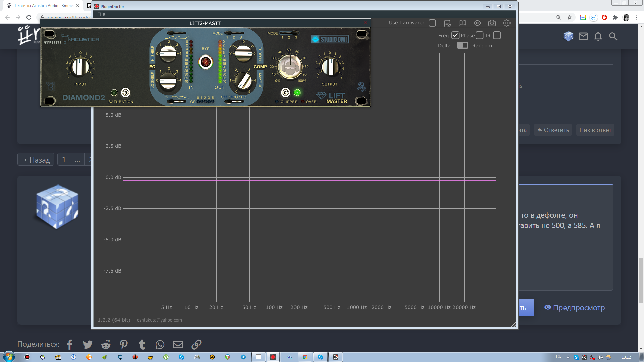
Task: Click the OUTPUT gain knob
Action: [330, 67]
